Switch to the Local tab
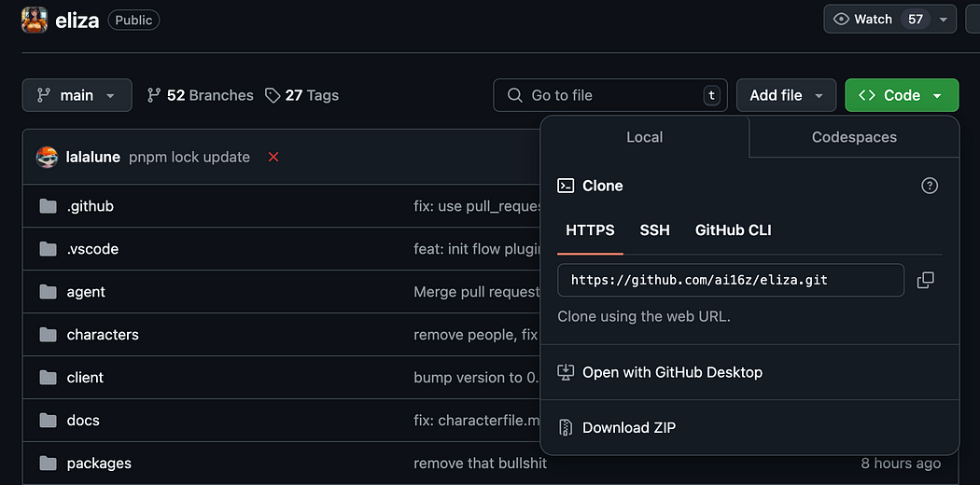The height and width of the screenshot is (485, 980). coord(644,137)
